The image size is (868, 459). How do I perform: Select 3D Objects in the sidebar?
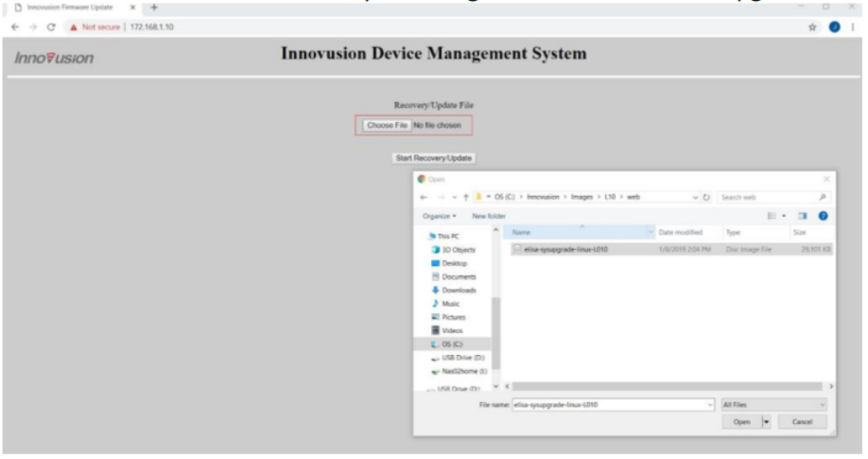(x=453, y=250)
